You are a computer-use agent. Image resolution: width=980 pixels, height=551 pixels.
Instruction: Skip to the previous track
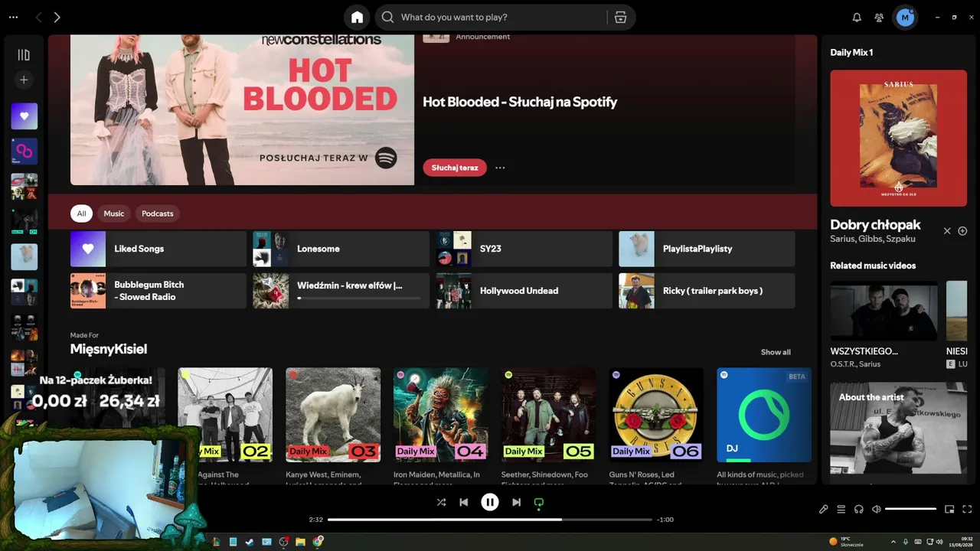click(x=463, y=502)
